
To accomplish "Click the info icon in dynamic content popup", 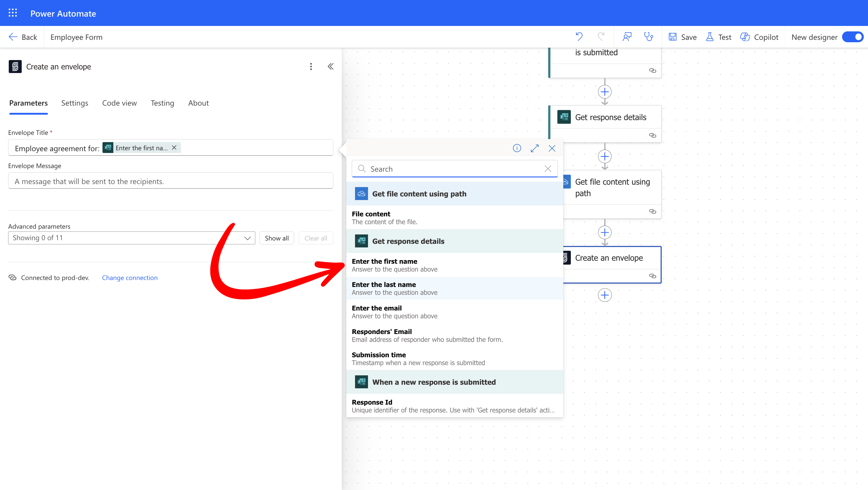I will (x=517, y=148).
